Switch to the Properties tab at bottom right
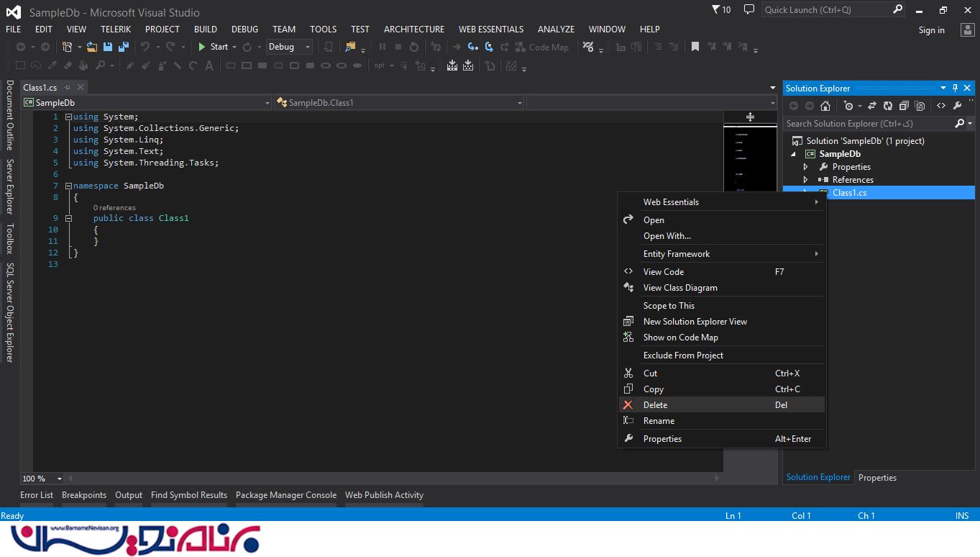Screen dimensions: 980x557 (877, 478)
